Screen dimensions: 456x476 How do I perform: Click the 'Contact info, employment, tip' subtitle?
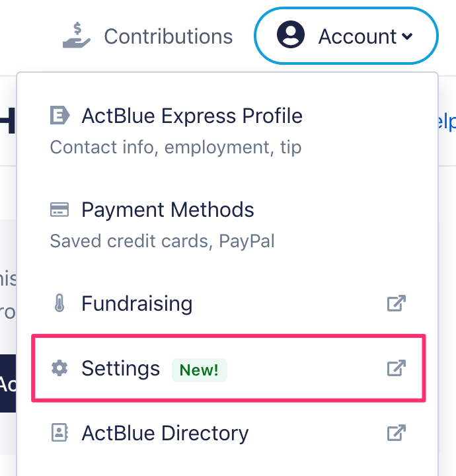tap(176, 147)
